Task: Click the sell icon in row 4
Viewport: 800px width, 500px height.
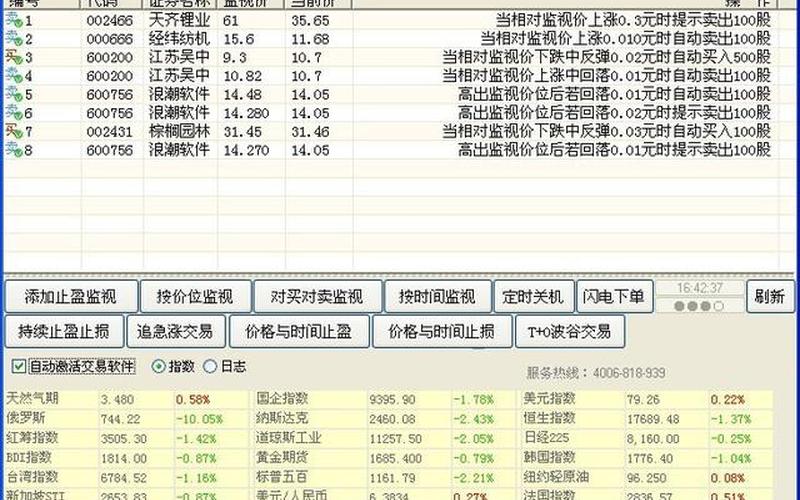Action: click(x=14, y=76)
